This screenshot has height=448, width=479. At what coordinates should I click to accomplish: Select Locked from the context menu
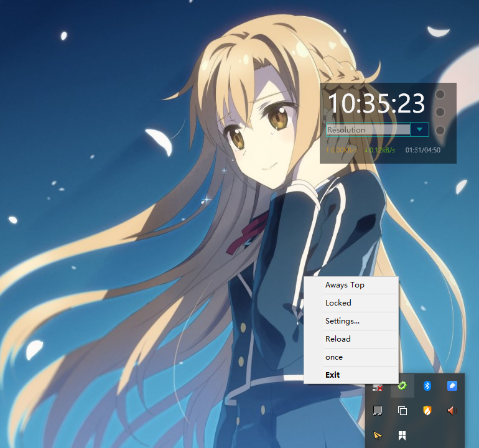coord(351,303)
